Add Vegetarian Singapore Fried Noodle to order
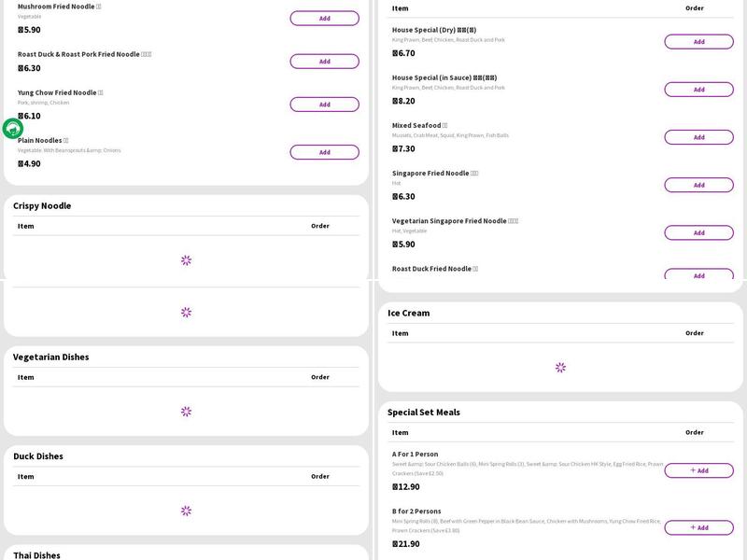747x560 pixels. 698,232
